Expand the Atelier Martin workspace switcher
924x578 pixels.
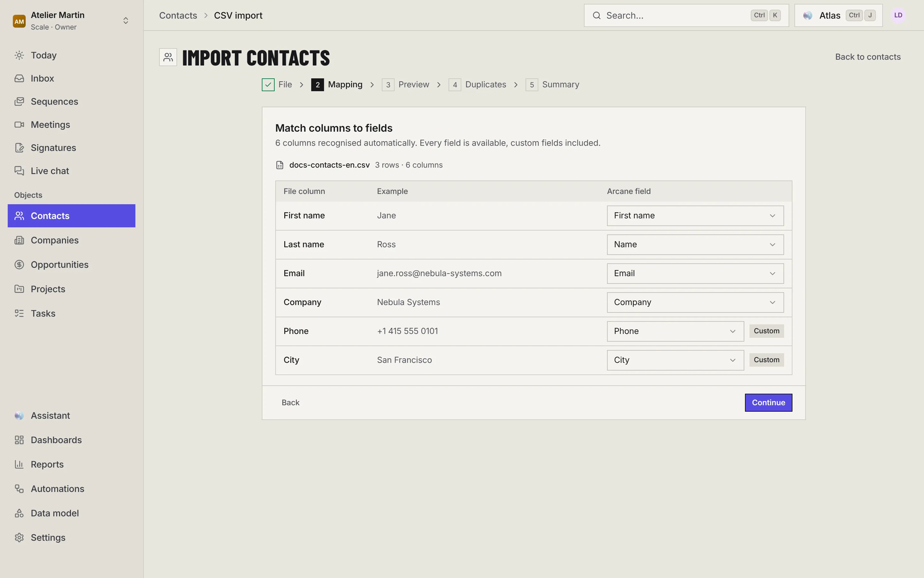(x=126, y=21)
